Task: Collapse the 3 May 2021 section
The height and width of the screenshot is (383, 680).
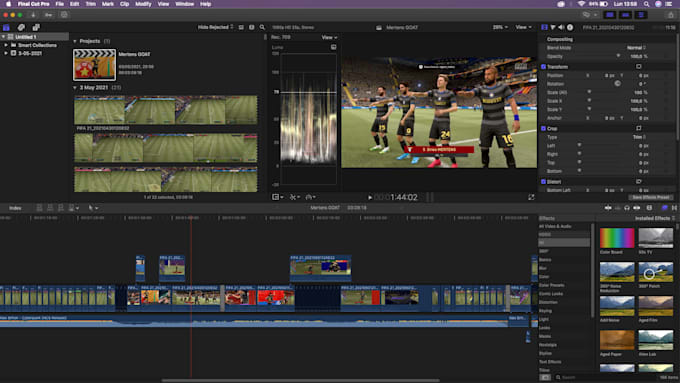Action: [x=75, y=88]
